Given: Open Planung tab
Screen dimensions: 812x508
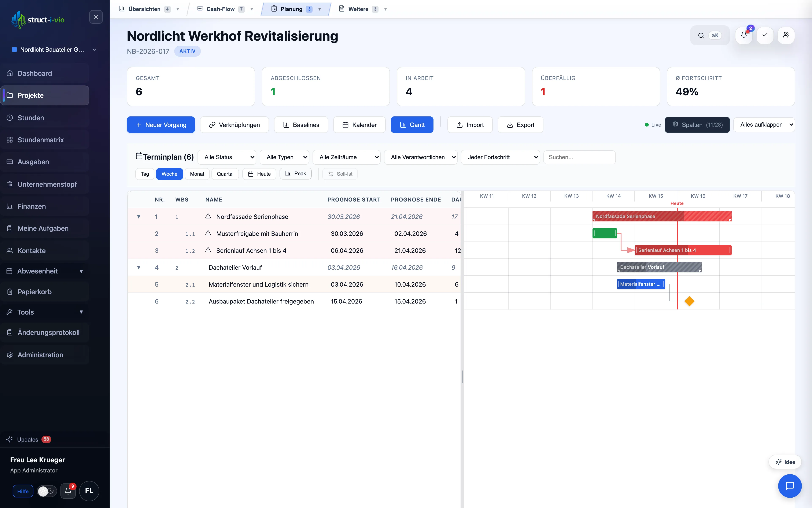Looking at the screenshot, I should coord(296,9).
